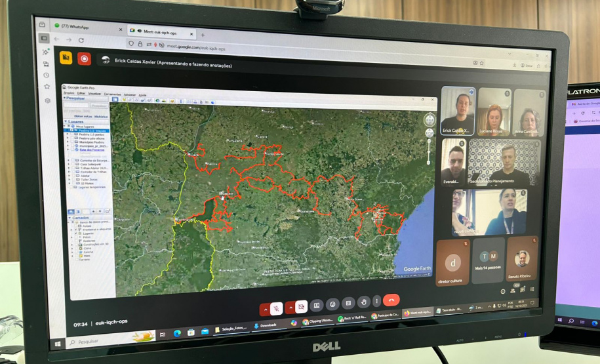Image resolution: width=600 pixels, height=364 pixels.
Task: Click the Meet URL address bar
Action: coord(262,47)
